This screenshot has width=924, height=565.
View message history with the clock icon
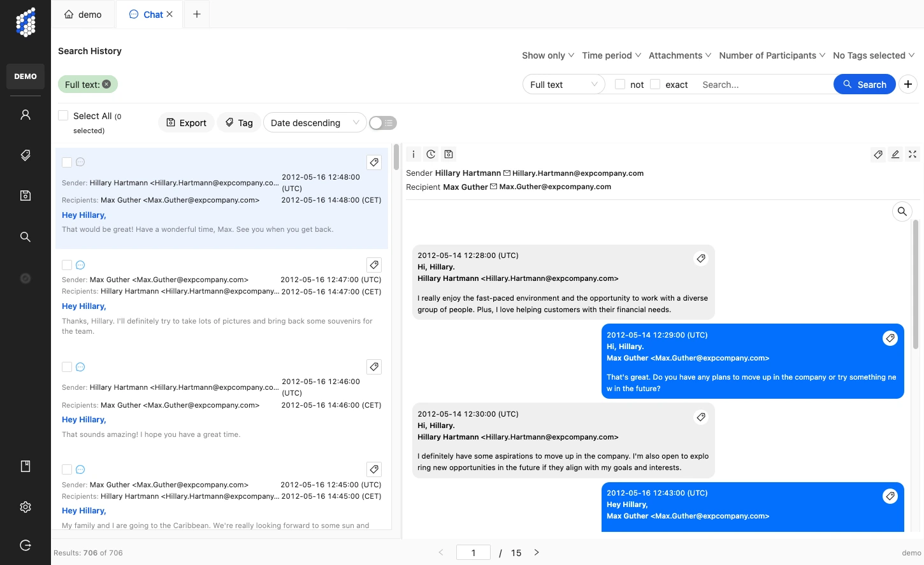click(431, 154)
